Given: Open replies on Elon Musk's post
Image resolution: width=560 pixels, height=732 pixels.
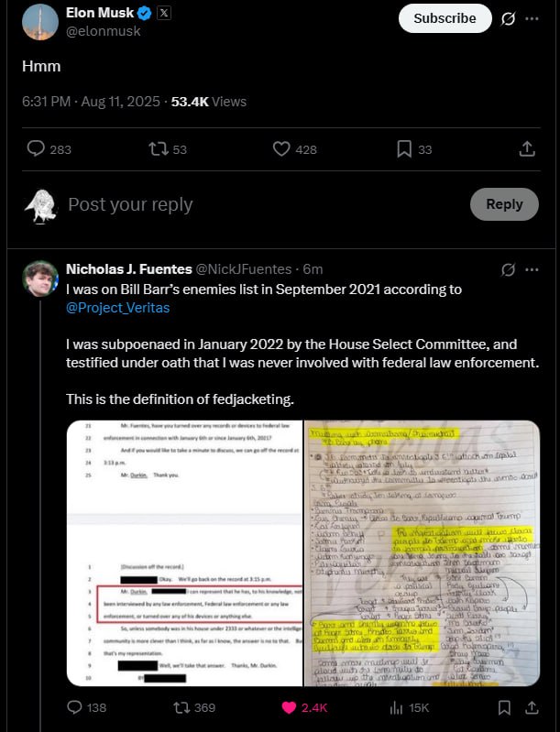Looking at the screenshot, I should (49, 149).
